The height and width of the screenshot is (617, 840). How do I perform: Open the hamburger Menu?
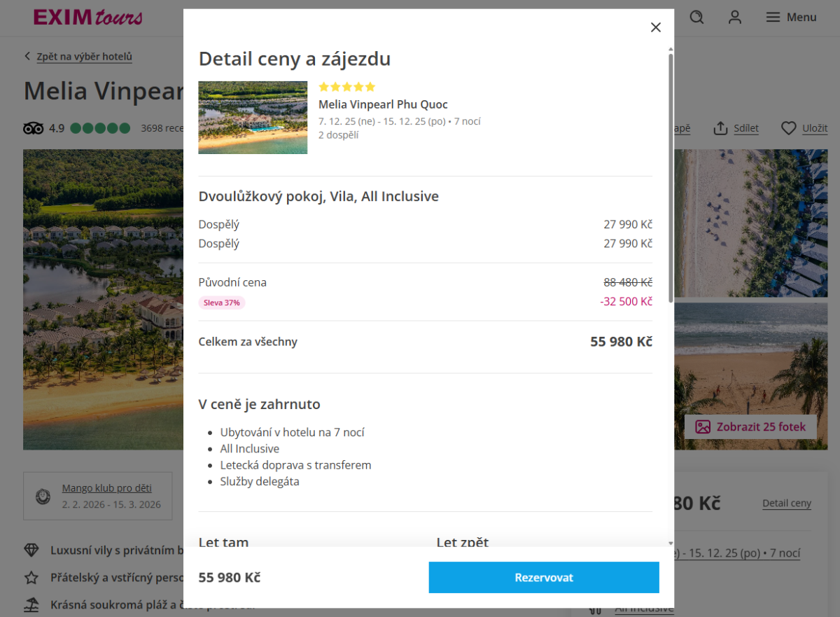(791, 18)
